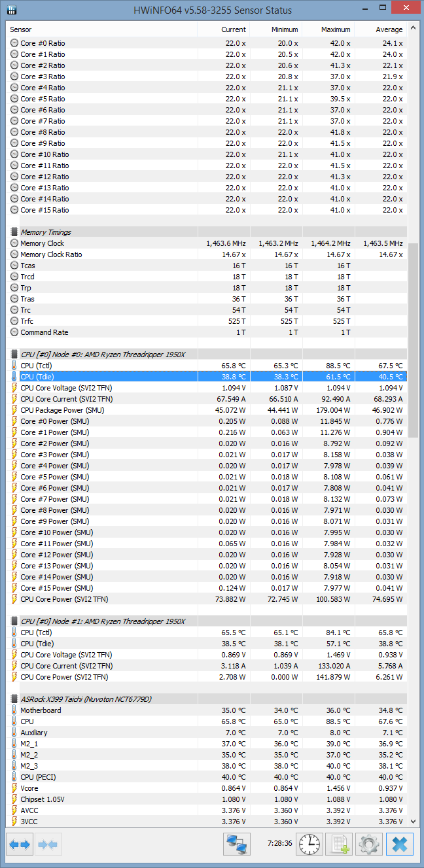Close sensors with the blue X button

coord(399,844)
